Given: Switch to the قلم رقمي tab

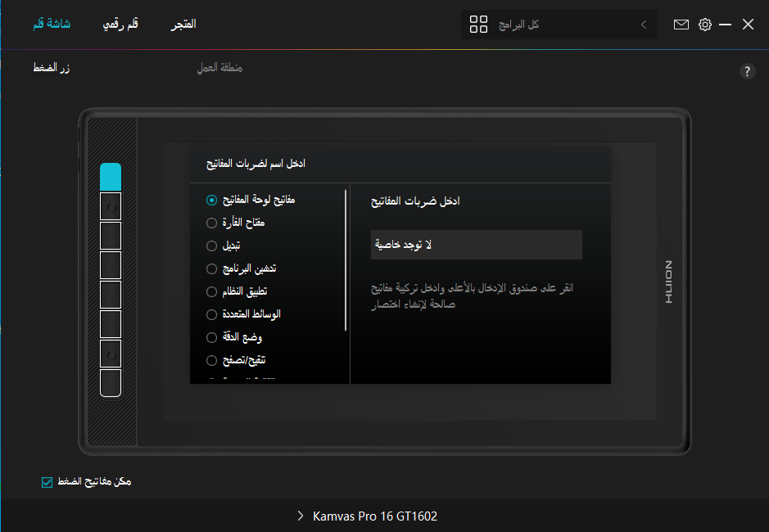Looking at the screenshot, I should point(120,24).
